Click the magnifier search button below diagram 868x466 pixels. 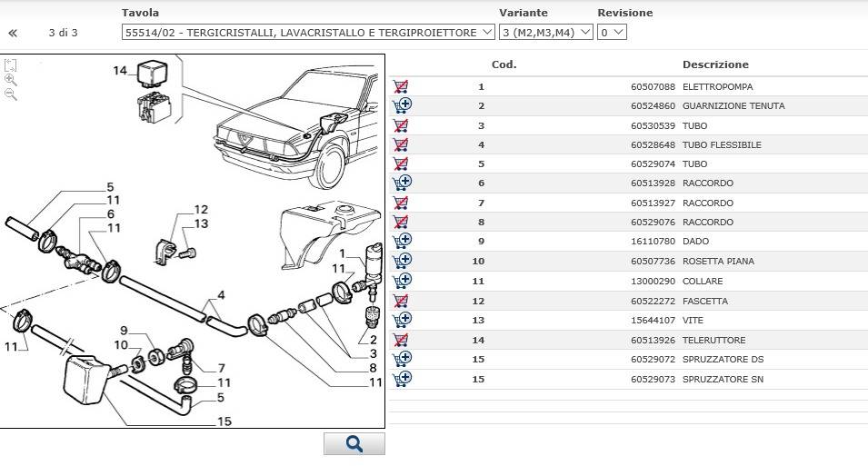point(354,444)
